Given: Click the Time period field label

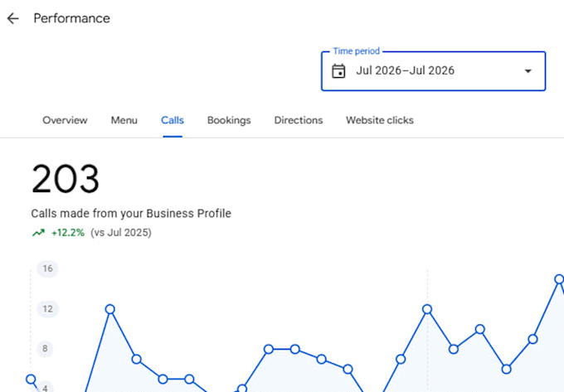Looking at the screenshot, I should pos(356,51).
